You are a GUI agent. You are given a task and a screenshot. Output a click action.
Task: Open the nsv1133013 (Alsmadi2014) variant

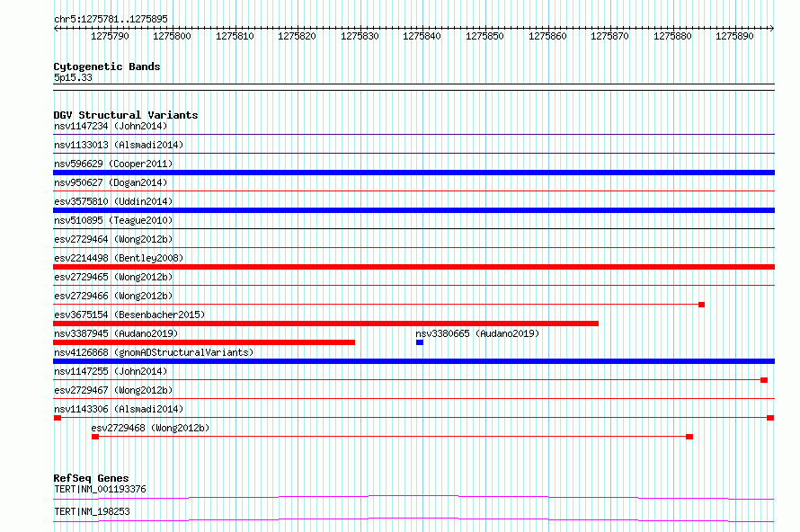tap(119, 145)
